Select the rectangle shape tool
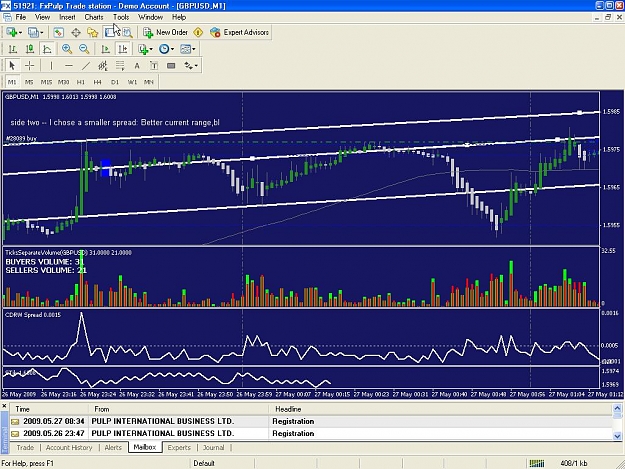This screenshot has height=469, width=625. pos(171,66)
